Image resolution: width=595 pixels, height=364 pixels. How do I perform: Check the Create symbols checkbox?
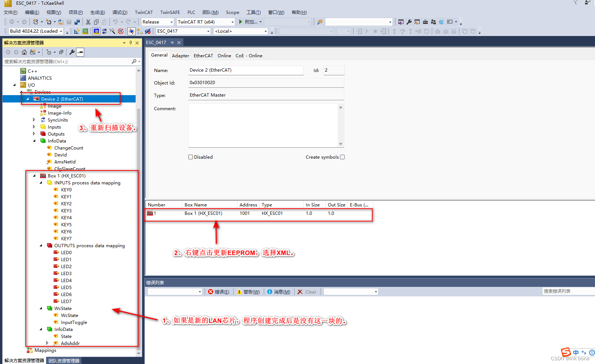tap(342, 157)
